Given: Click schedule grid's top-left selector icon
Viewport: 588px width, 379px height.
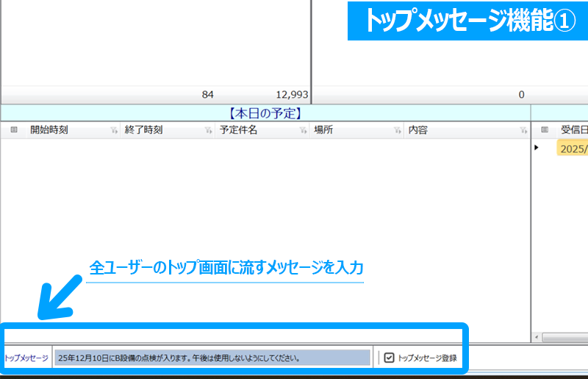Looking at the screenshot, I should (x=14, y=130).
